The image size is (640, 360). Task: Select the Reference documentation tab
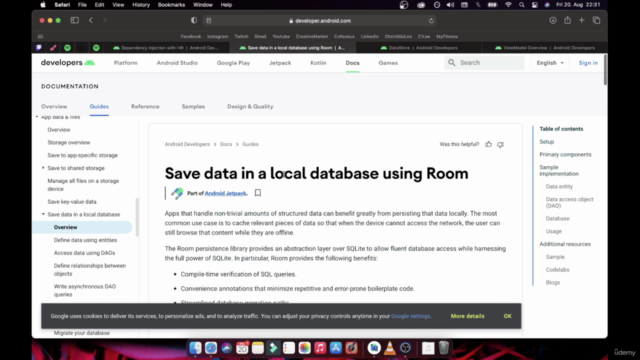tap(145, 107)
